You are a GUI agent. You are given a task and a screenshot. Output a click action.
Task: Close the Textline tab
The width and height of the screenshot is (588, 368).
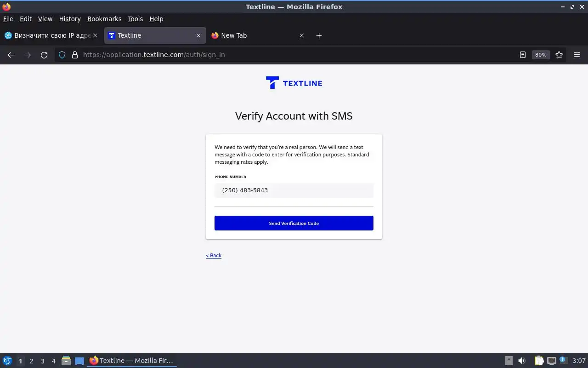point(198,35)
